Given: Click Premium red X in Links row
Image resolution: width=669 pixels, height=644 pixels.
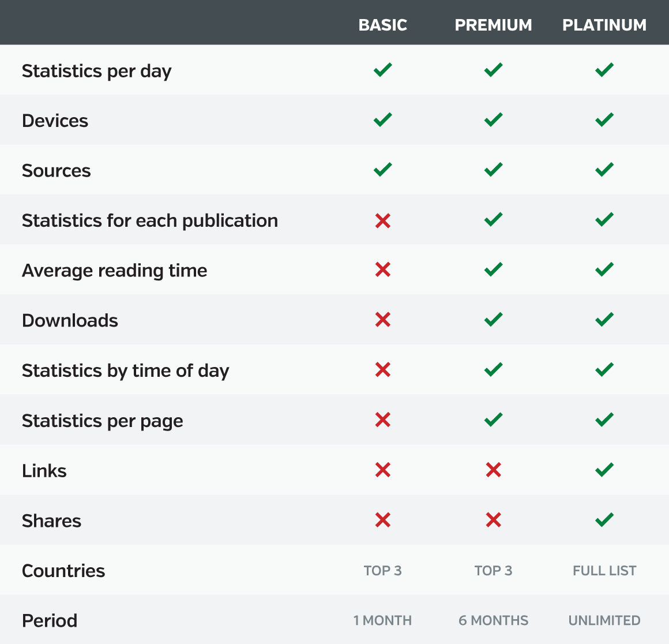Looking at the screenshot, I should click(493, 470).
